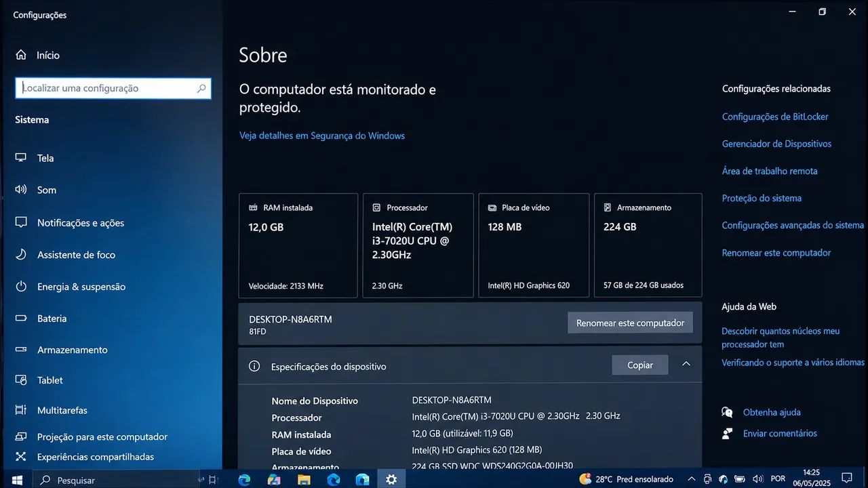Click the 12,0 GB (utilizável: 11,9 GB) value
The width and height of the screenshot is (868, 488).
462,433
